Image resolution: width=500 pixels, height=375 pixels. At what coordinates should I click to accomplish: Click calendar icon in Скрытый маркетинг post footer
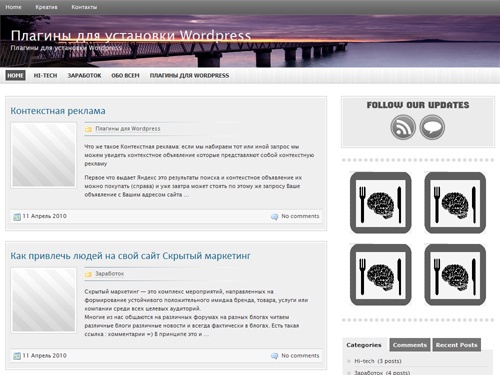17,356
